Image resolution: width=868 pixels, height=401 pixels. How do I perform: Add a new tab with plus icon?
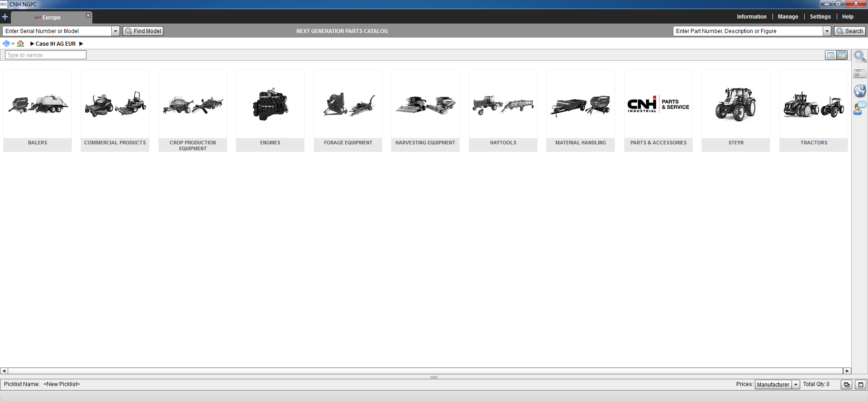[5, 17]
